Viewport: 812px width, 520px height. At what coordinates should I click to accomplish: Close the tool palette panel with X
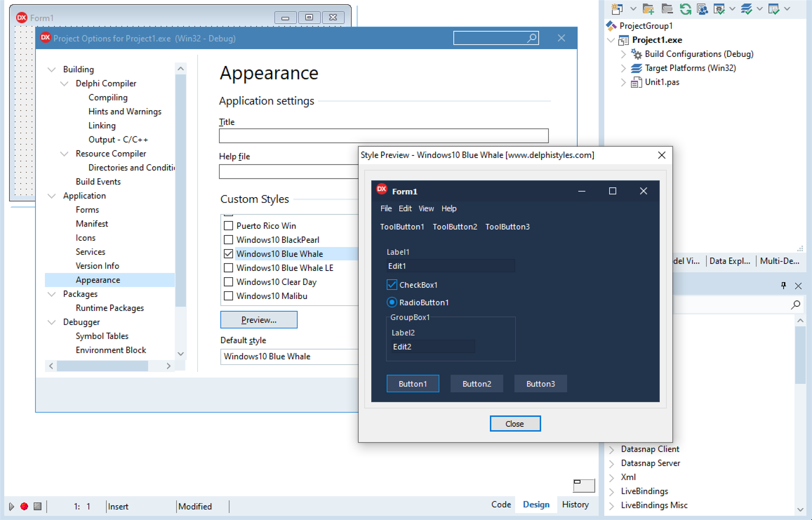click(798, 286)
